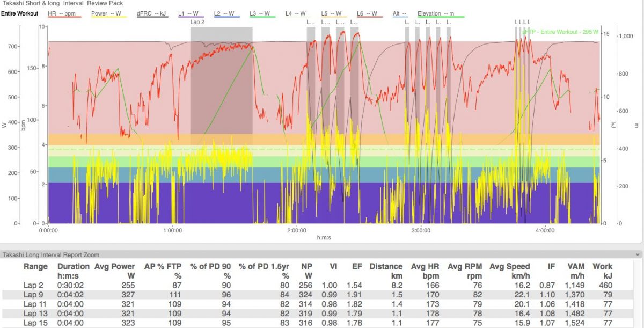Toggle the Alt series legend item
644x328 pixels.
pyautogui.click(x=400, y=13)
